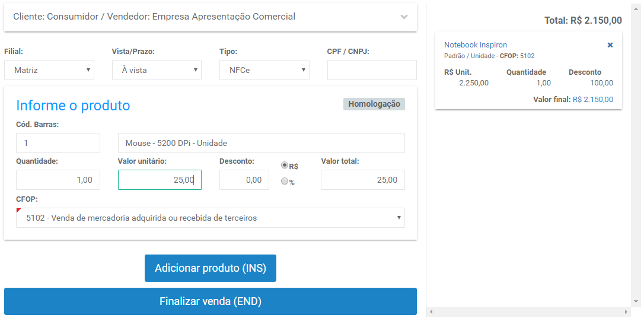Click the Cód. Barras input field
Image resolution: width=644 pixels, height=318 pixels.
point(58,143)
